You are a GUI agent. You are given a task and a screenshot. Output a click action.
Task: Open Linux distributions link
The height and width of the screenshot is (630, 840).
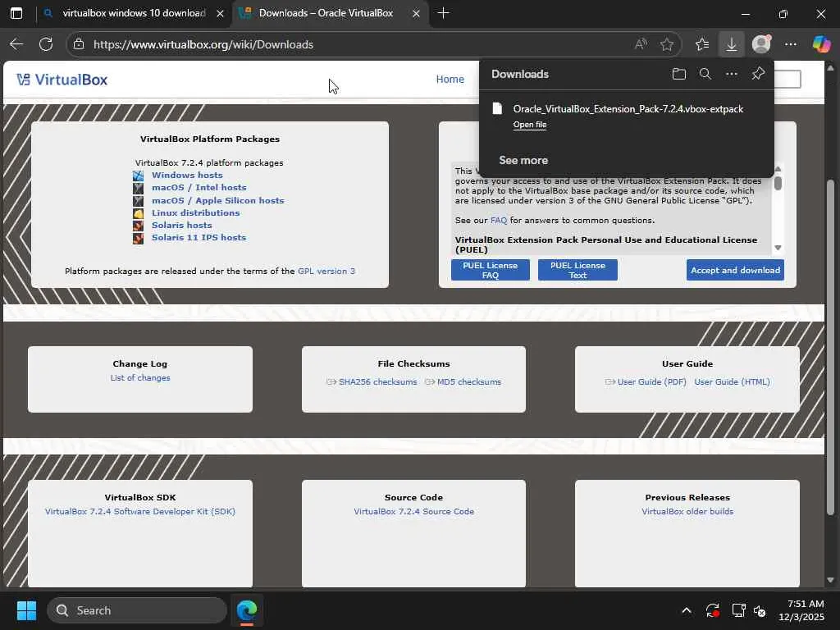[x=195, y=212]
